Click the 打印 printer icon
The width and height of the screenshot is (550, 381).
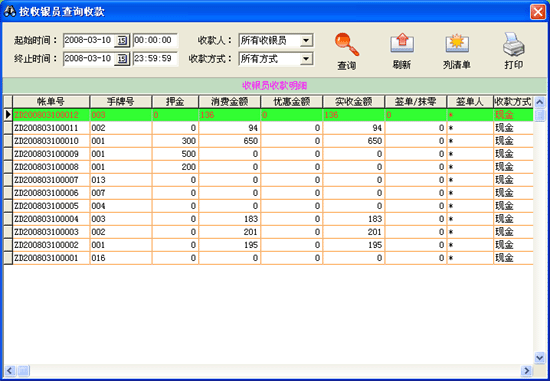coord(514,44)
